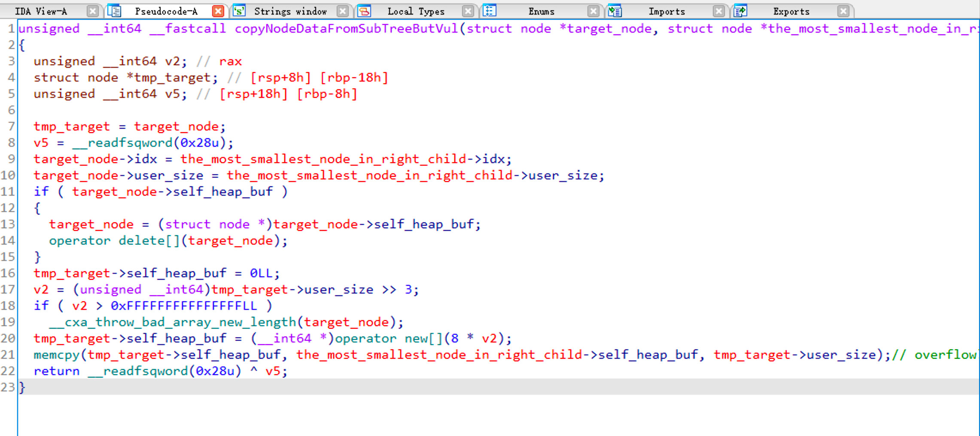Click line number 23 in the gutter

8,387
